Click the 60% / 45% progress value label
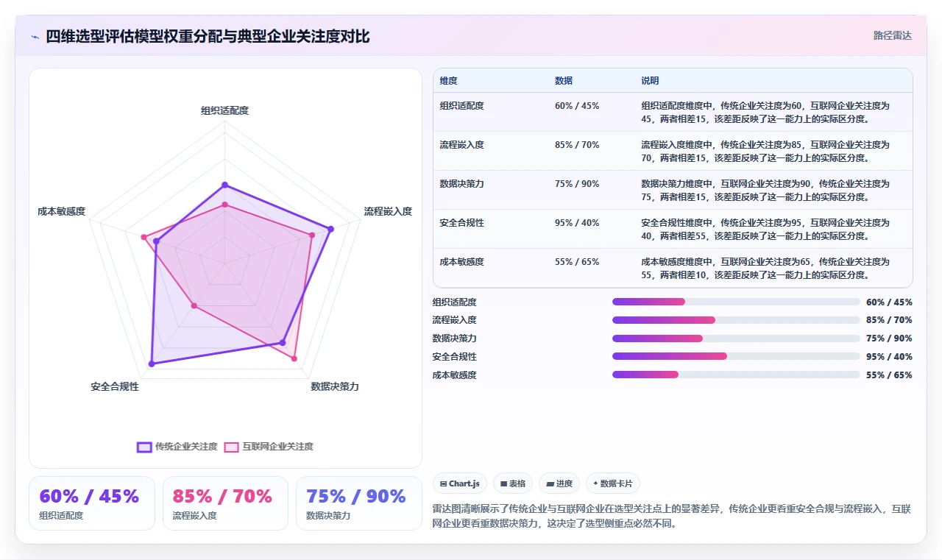 coord(889,302)
